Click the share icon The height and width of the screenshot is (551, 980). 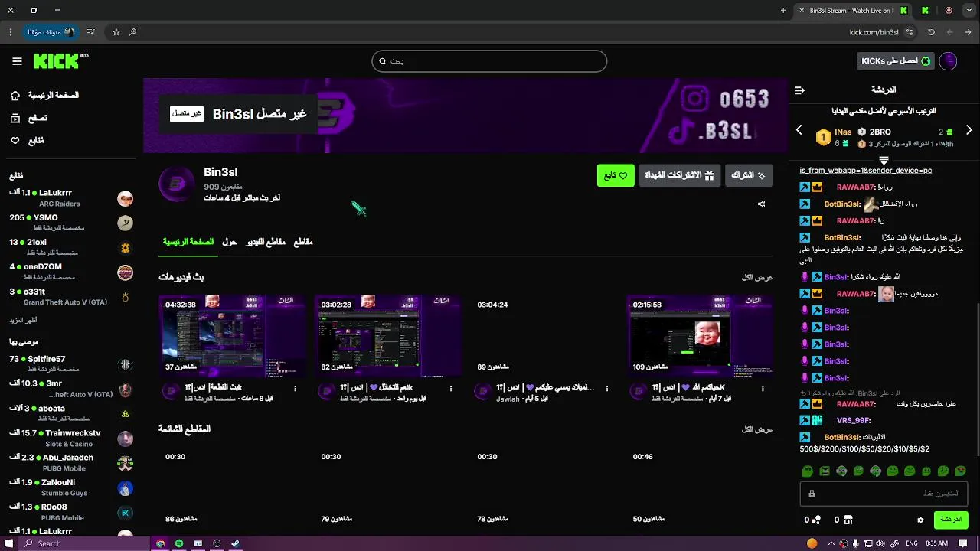click(x=761, y=204)
